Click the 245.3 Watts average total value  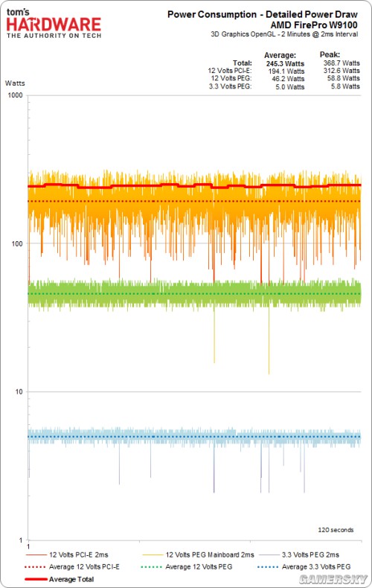286,64
